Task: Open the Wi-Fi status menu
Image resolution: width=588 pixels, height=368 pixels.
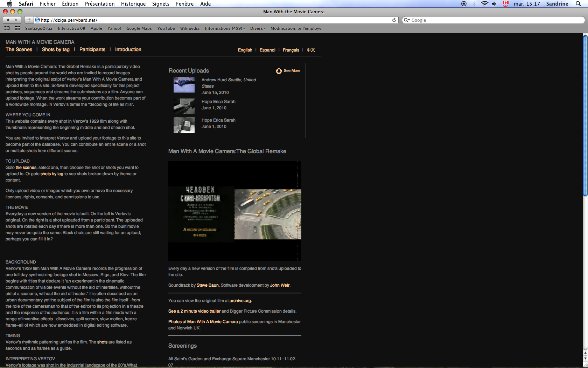Action: [484, 4]
